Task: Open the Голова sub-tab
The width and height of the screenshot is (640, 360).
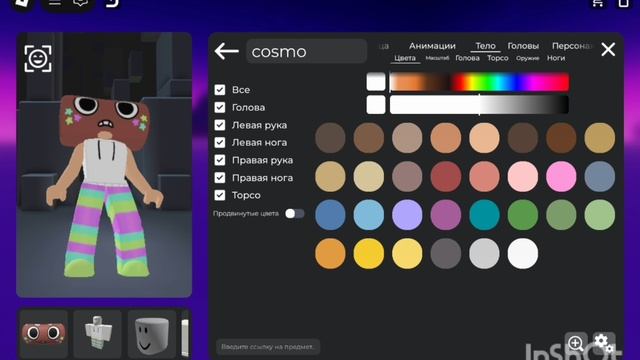Action: [x=467, y=58]
